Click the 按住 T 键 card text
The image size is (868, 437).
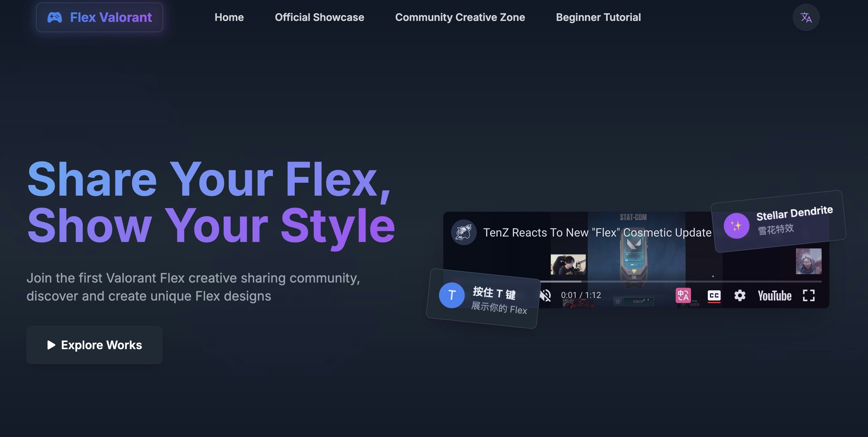click(494, 293)
